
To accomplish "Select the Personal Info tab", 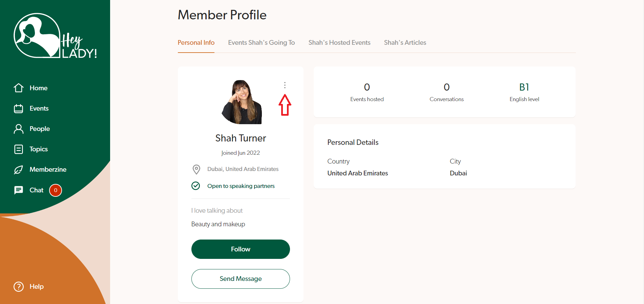I will coord(196,43).
